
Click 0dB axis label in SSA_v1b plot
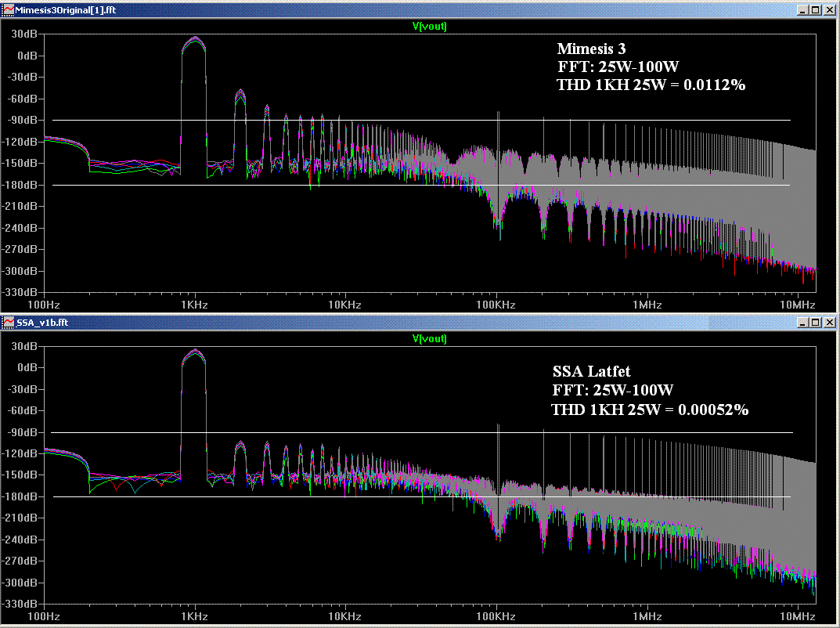tap(27, 367)
